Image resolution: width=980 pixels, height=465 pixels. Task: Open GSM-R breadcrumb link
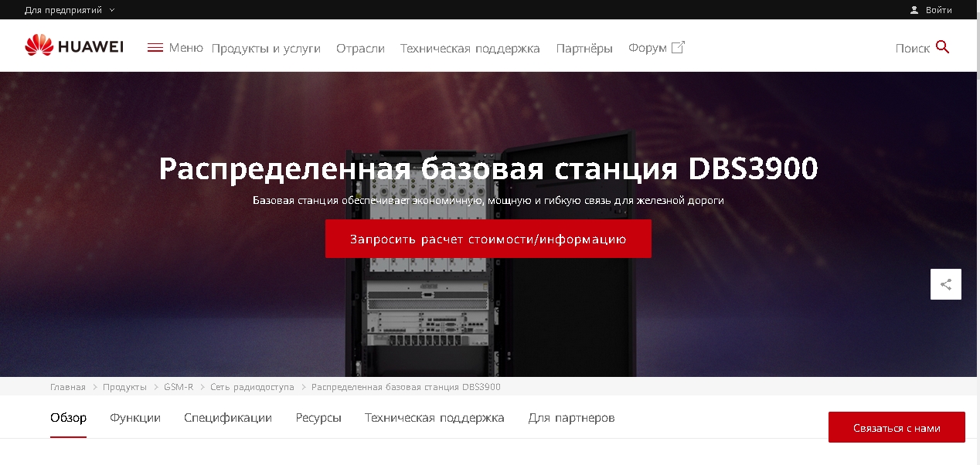tap(179, 387)
